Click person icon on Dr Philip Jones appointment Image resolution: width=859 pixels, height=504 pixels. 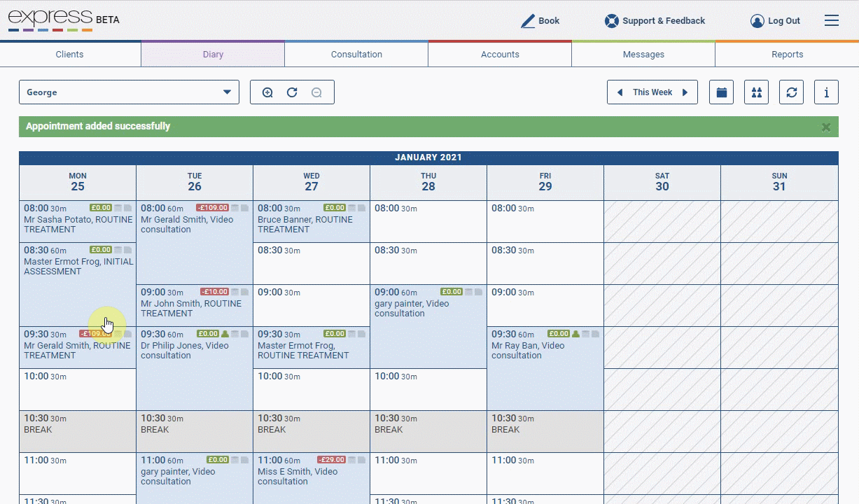[x=225, y=334]
